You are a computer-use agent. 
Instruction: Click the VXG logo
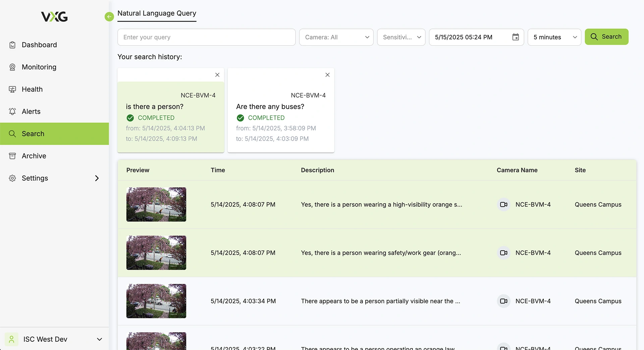click(54, 16)
